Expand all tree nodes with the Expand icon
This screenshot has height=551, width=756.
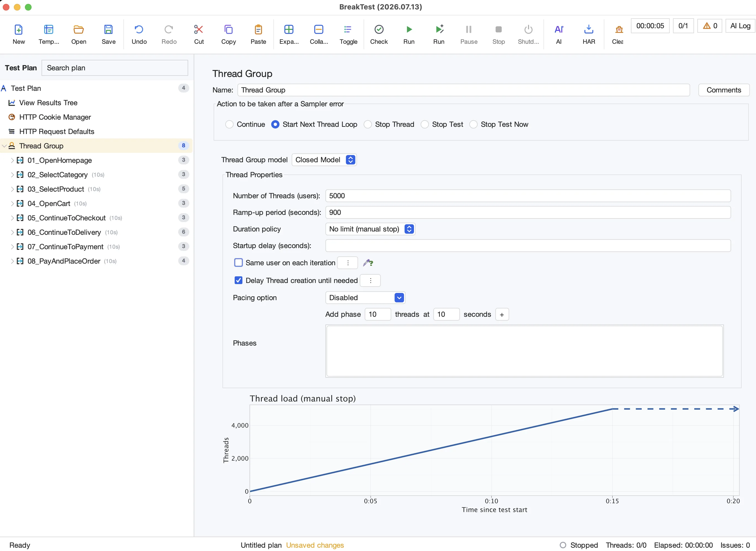coord(289,30)
